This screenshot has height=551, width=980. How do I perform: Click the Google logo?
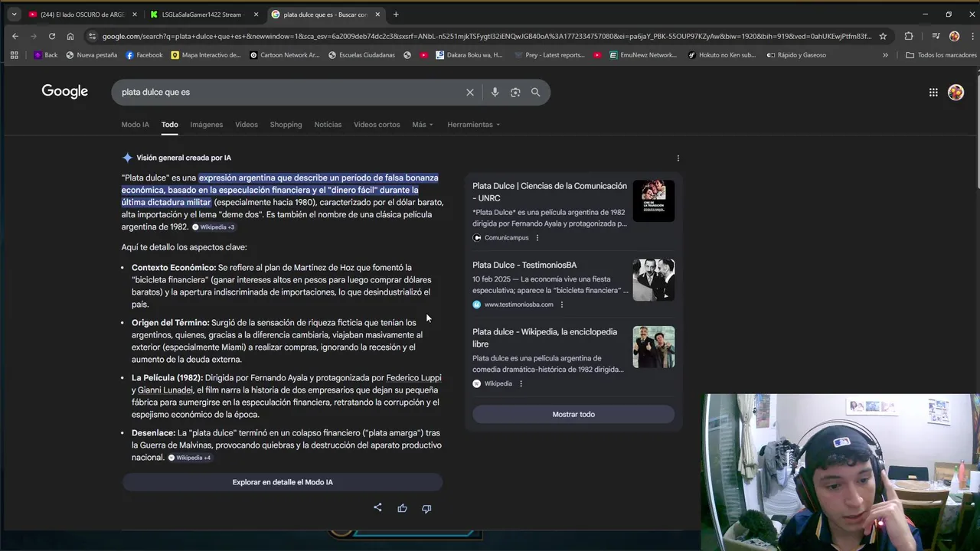coord(65,92)
